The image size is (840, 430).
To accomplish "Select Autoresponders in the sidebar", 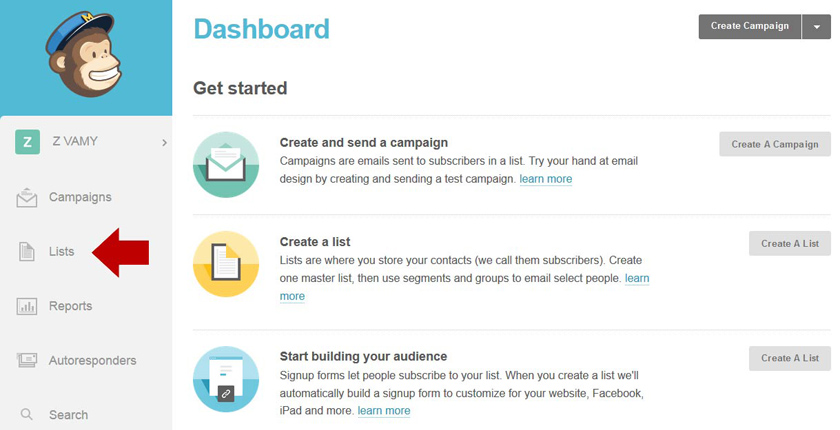I will [92, 360].
